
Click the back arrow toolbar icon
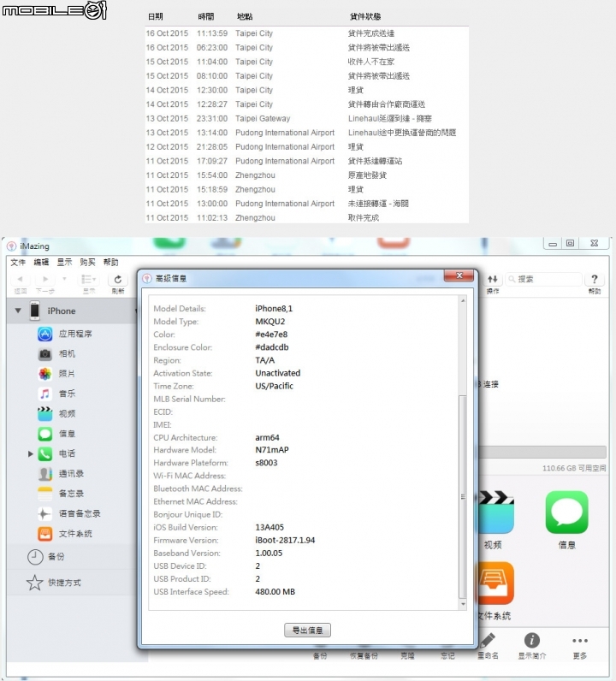20,279
